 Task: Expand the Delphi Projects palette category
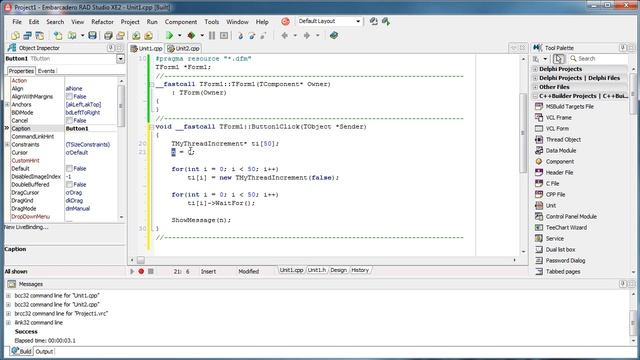[535, 69]
